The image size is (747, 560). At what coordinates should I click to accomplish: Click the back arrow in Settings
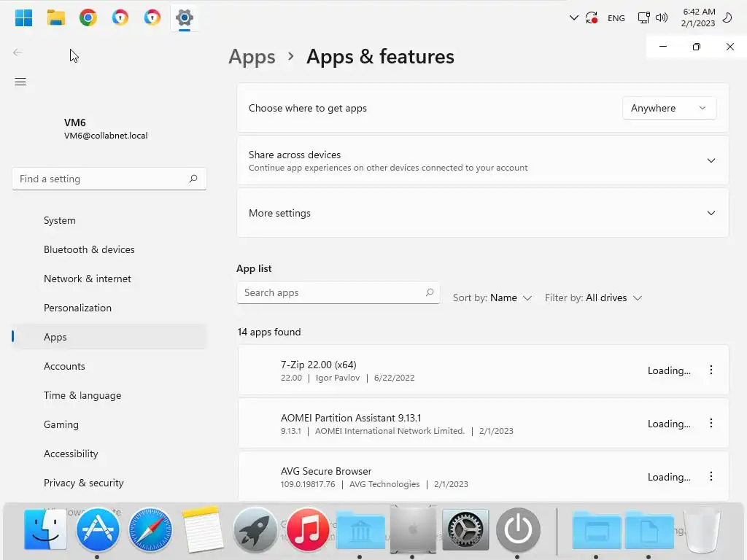pos(18,52)
